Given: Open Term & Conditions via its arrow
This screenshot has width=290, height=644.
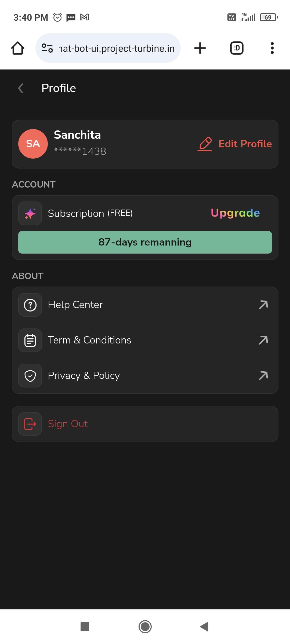Looking at the screenshot, I should (x=263, y=340).
